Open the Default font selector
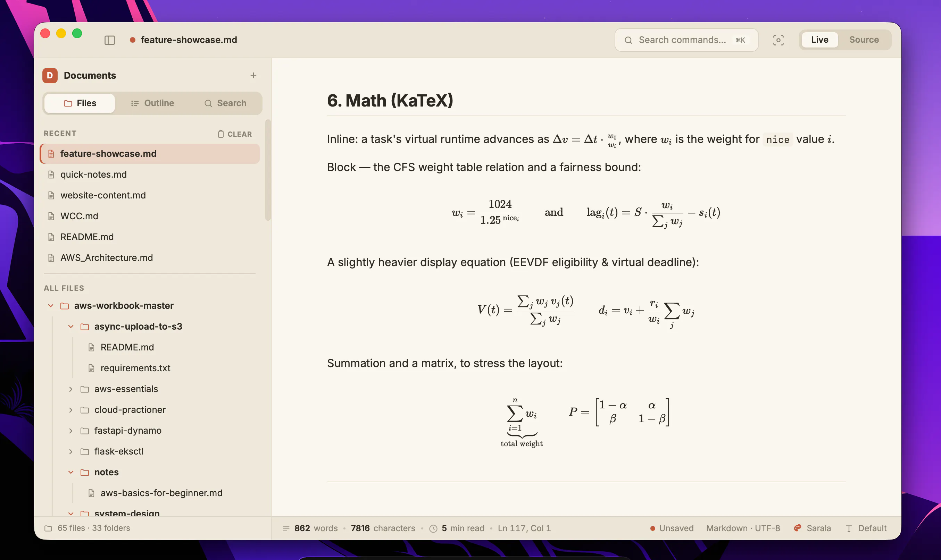This screenshot has width=941, height=560. click(866, 528)
